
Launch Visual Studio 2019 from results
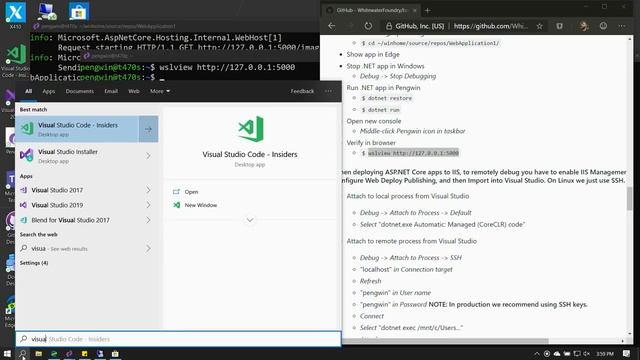(x=78, y=205)
